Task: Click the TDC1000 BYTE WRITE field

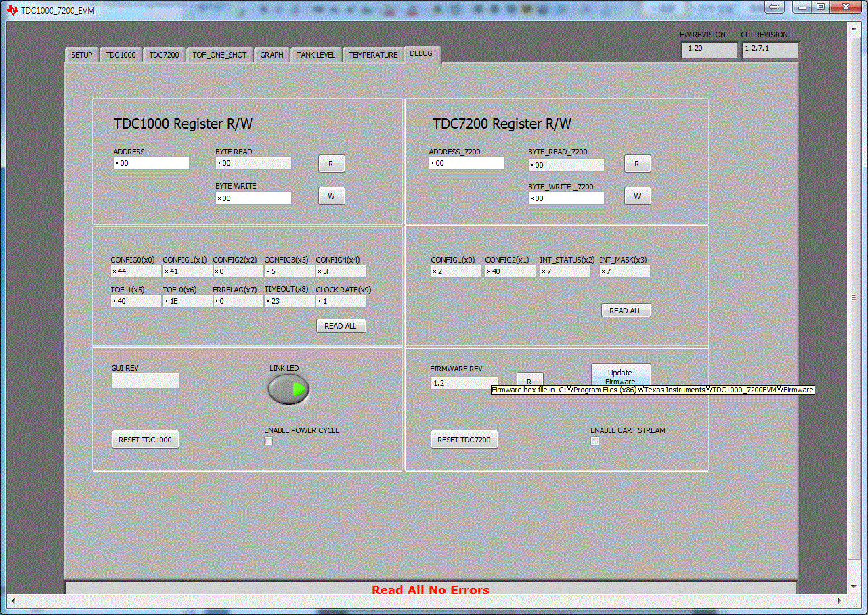Action: pyautogui.click(x=253, y=198)
